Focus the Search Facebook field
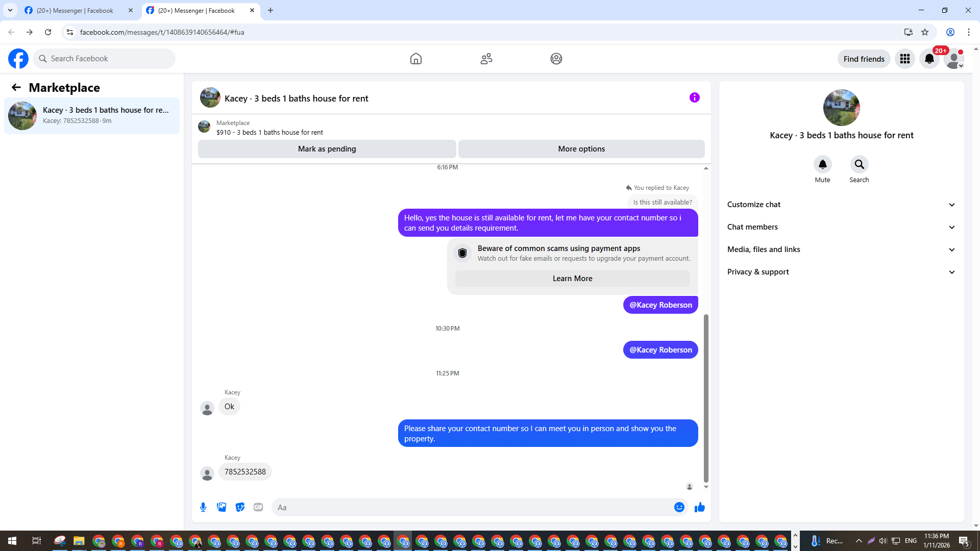This screenshot has width=980, height=551. click(104, 59)
